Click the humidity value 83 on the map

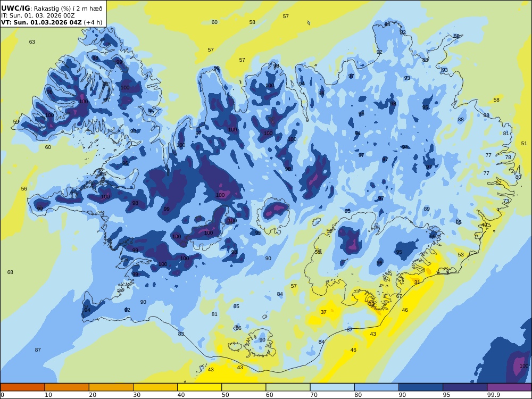pyautogui.click(x=181, y=334)
